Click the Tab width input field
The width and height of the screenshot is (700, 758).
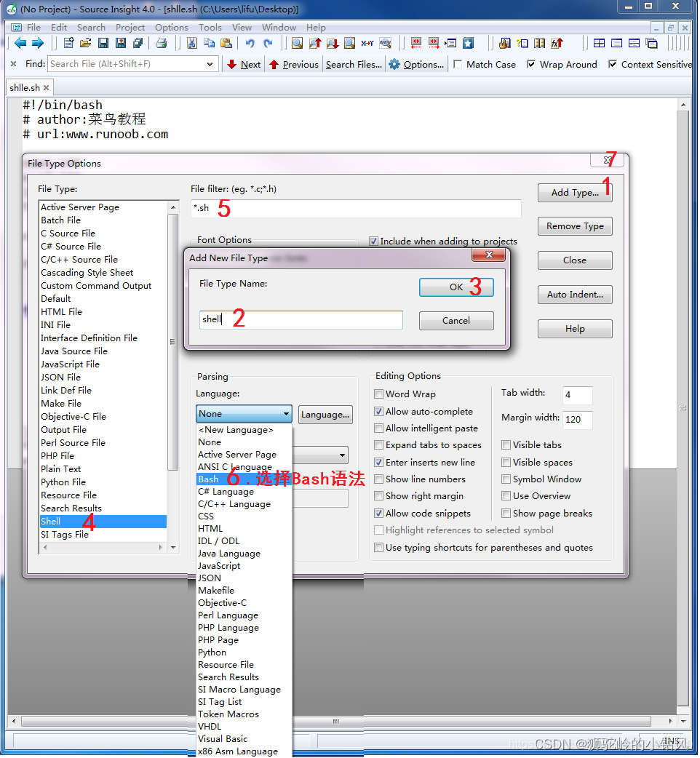[577, 395]
